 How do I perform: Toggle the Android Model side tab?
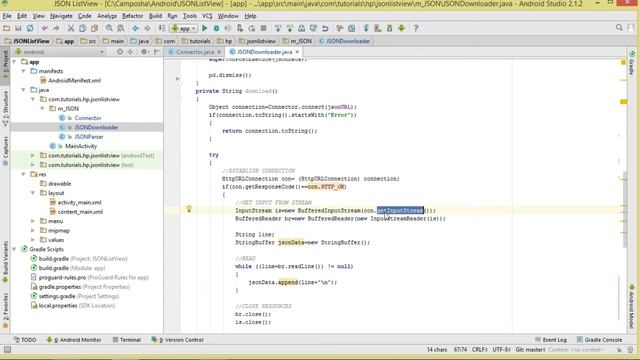[x=632, y=307]
